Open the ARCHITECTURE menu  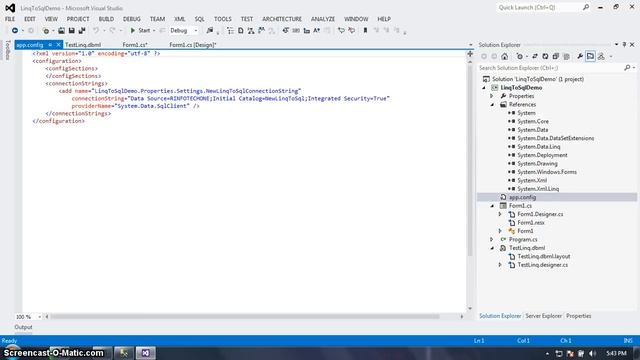[282, 19]
